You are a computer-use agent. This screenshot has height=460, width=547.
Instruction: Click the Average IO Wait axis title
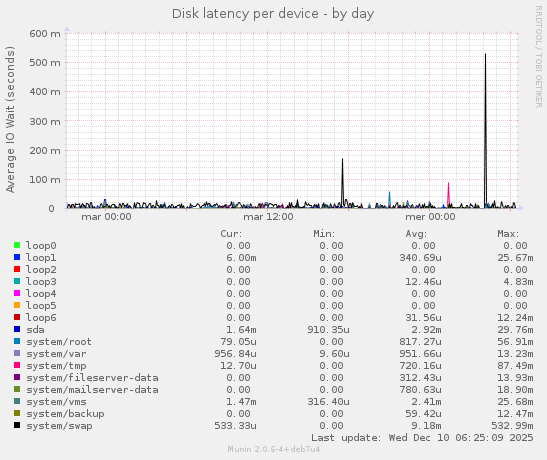coord(10,119)
